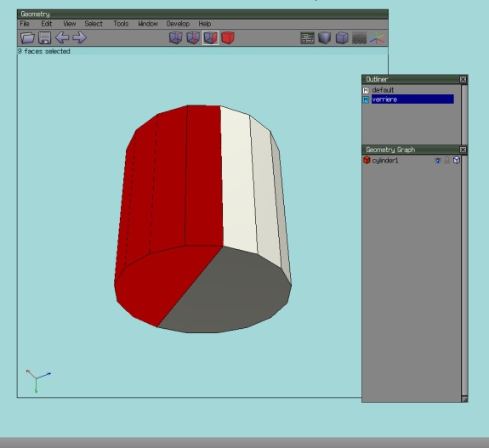Screen dimensions: 489x448
Task: Click the Open file folder icon
Action: [27, 37]
